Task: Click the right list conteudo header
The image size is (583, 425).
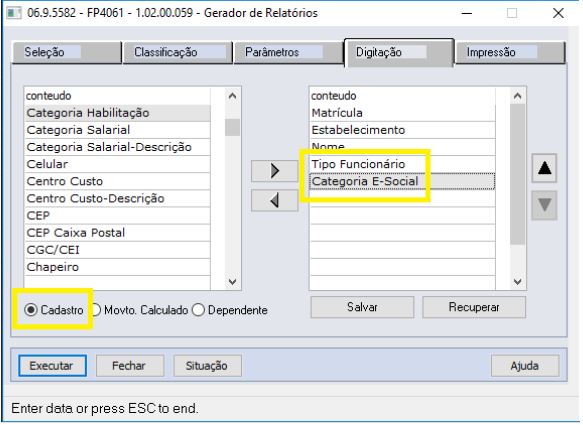Action: click(x=403, y=96)
